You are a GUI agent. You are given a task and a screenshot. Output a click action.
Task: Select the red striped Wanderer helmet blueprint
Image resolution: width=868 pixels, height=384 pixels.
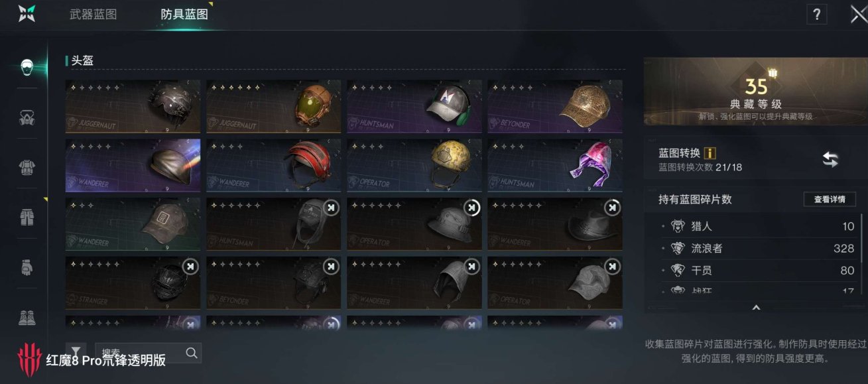click(x=274, y=165)
